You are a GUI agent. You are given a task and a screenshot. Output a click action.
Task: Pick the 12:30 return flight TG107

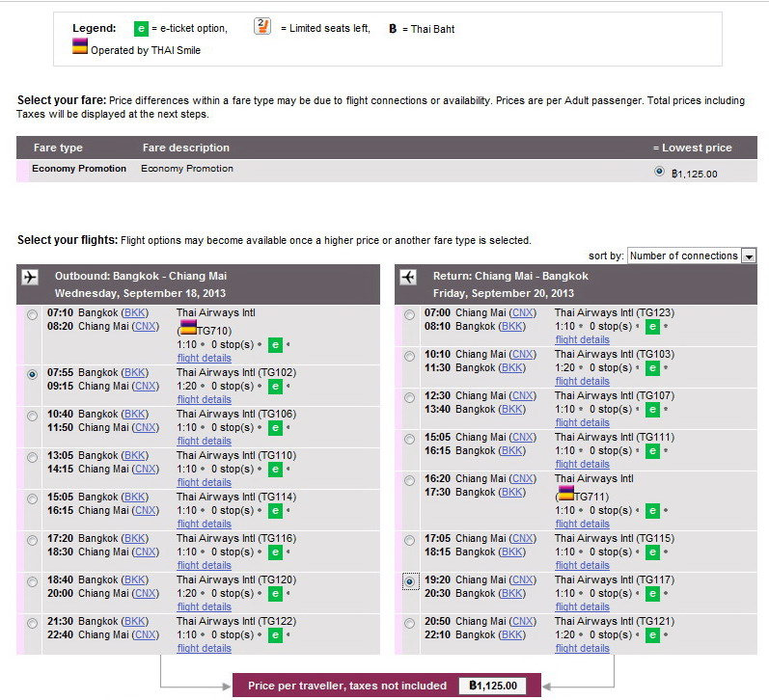coord(409,397)
